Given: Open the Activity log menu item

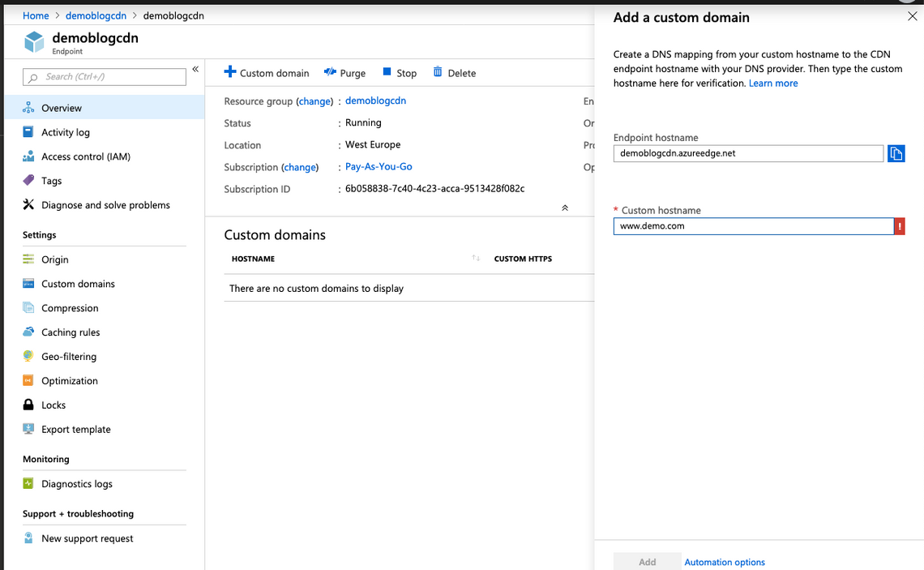Looking at the screenshot, I should tap(105, 132).
